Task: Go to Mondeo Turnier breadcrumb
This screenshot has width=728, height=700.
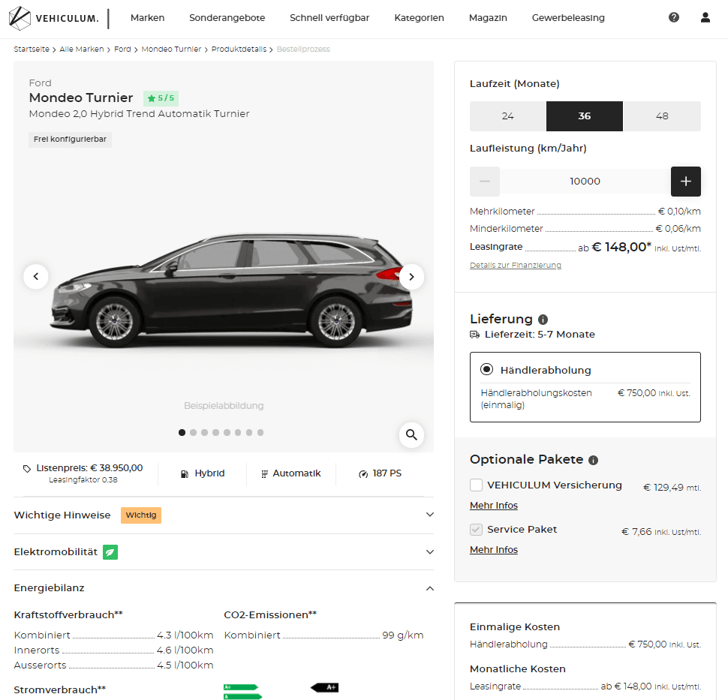Action: click(x=171, y=50)
